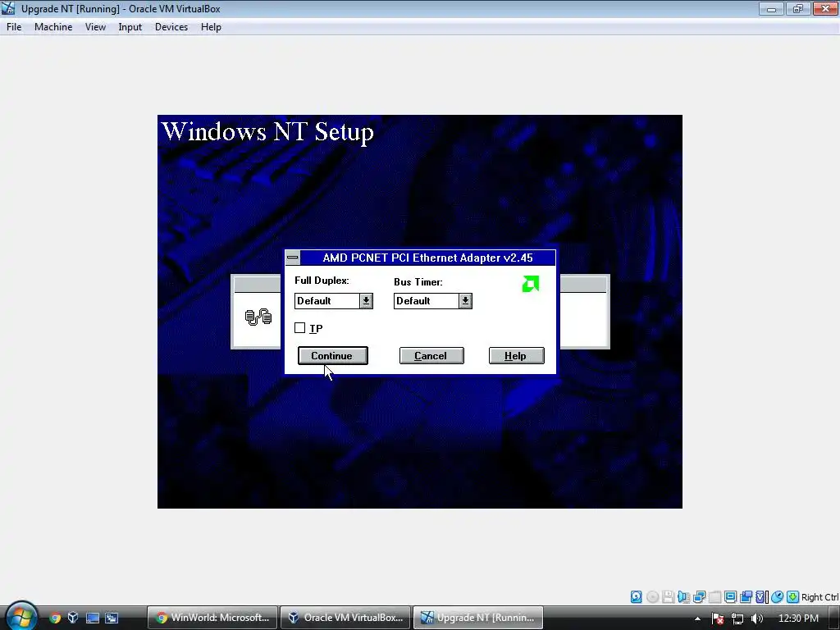Open the VirtualBox Help menu
This screenshot has height=630, width=840.
[x=211, y=27]
